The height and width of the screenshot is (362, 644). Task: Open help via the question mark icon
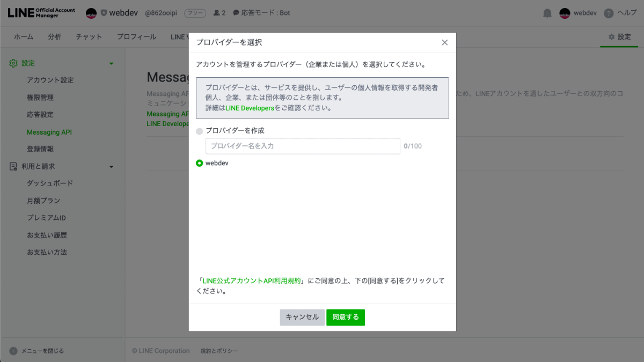coord(609,13)
